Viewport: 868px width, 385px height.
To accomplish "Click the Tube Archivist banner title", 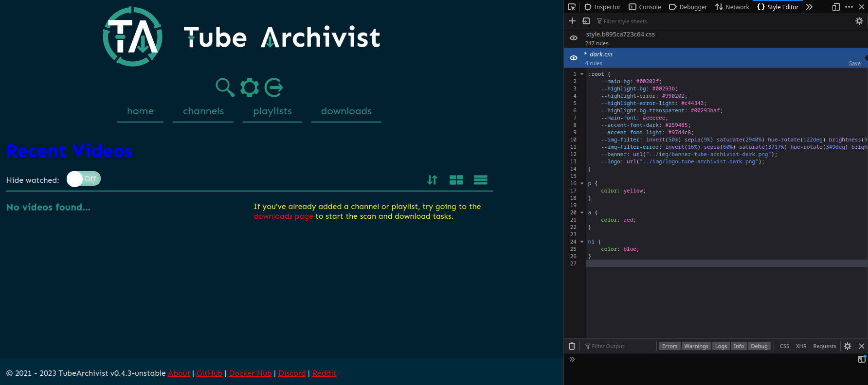I will (282, 37).
